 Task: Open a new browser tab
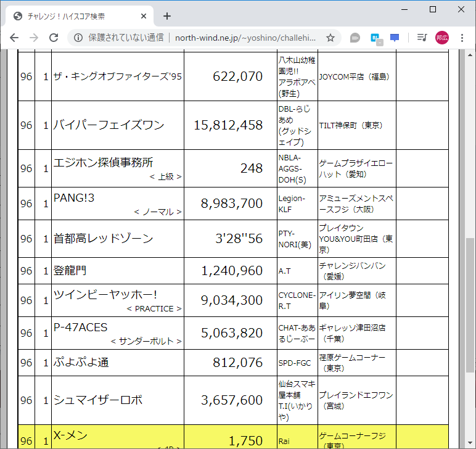click(x=167, y=16)
